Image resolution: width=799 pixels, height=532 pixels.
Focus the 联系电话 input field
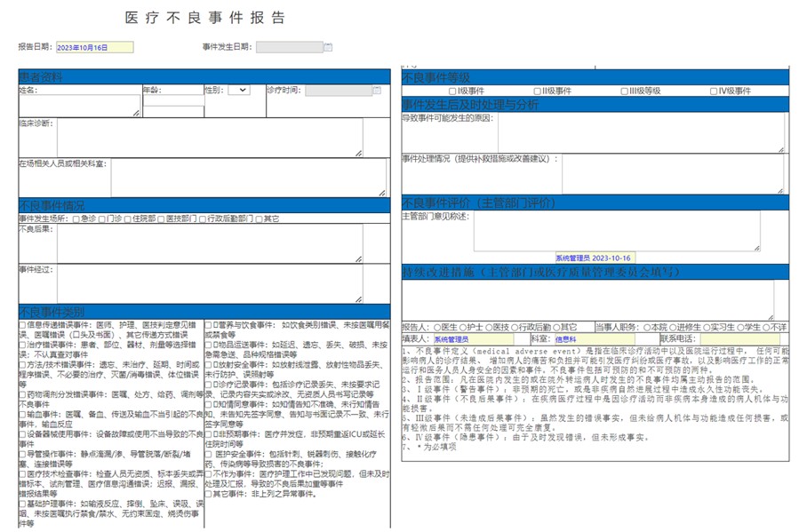click(x=739, y=339)
